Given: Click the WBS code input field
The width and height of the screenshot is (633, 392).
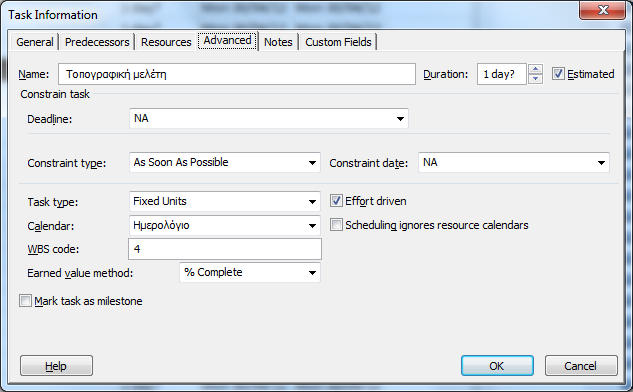Looking at the screenshot, I should [225, 249].
